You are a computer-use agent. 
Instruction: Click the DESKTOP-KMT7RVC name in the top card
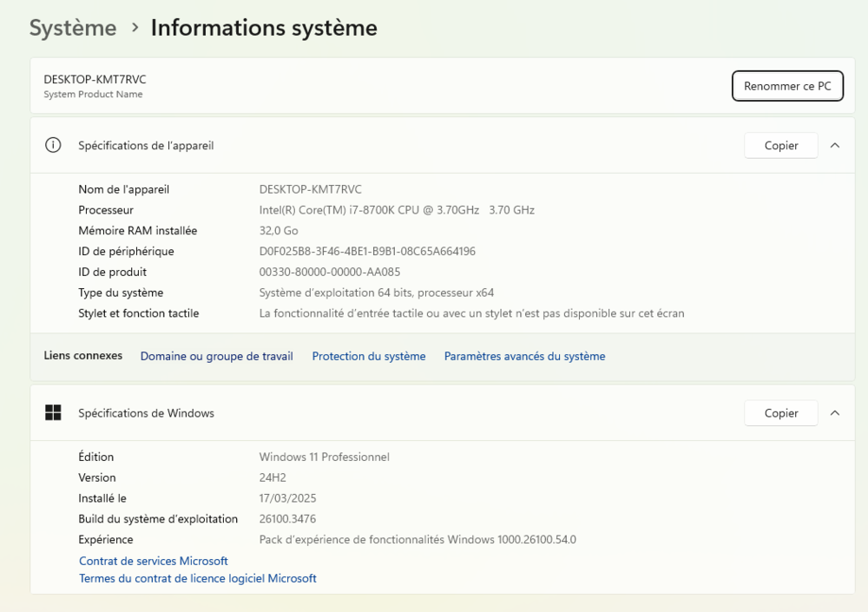click(95, 79)
